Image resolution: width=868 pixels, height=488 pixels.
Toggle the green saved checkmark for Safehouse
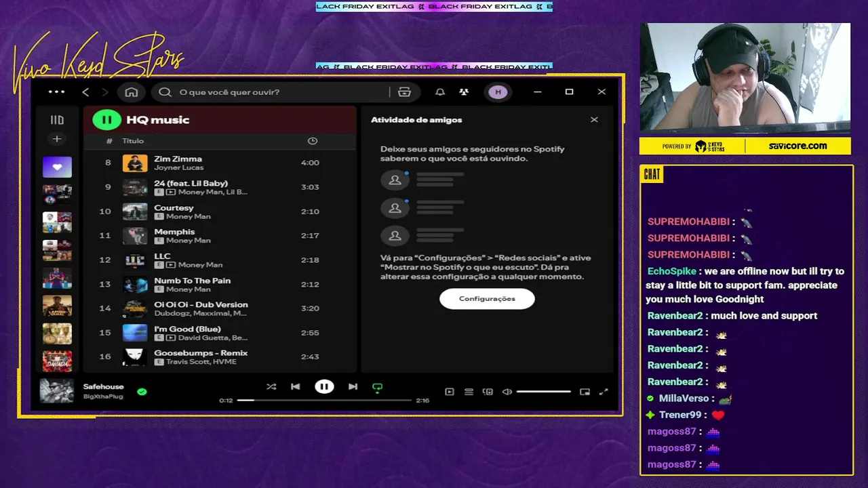pos(142,391)
